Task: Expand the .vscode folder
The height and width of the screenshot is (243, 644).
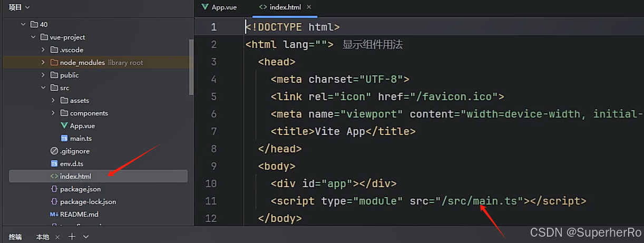Action: [43, 50]
